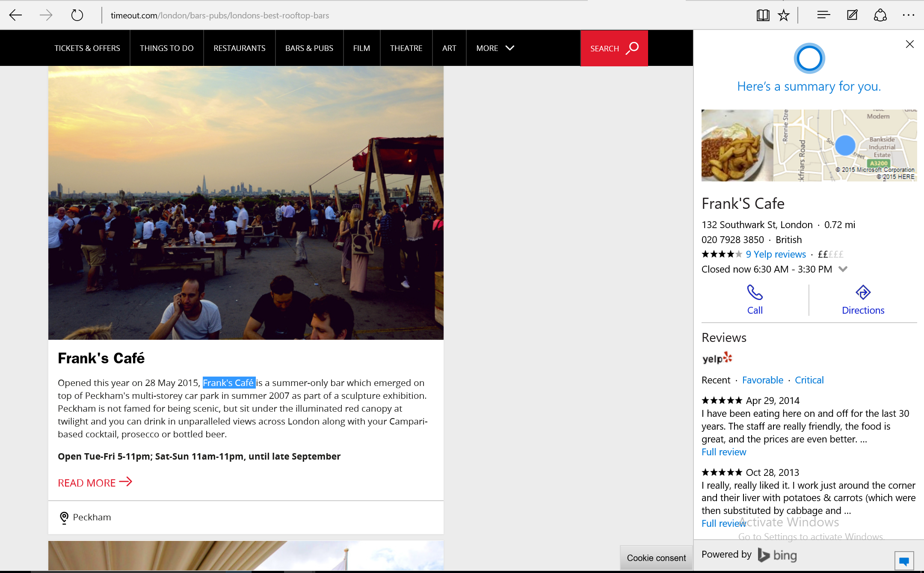Open TICKETS & OFFERS menu
Image resolution: width=924 pixels, height=573 pixels.
pyautogui.click(x=87, y=48)
